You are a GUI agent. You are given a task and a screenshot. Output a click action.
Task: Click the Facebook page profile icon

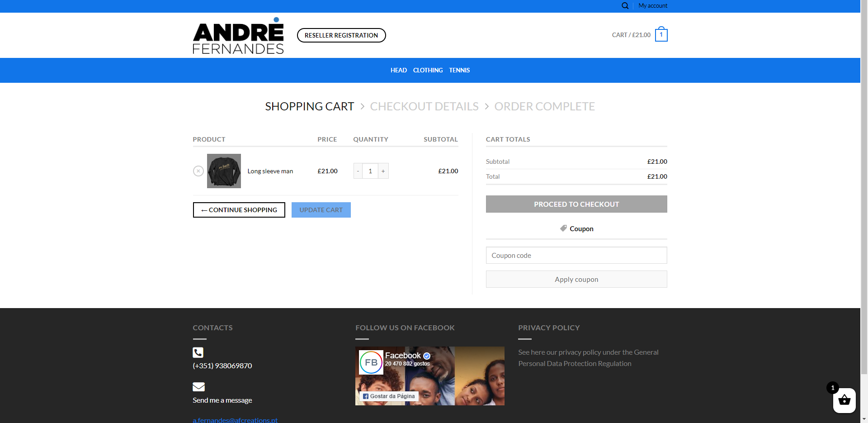coord(371,362)
